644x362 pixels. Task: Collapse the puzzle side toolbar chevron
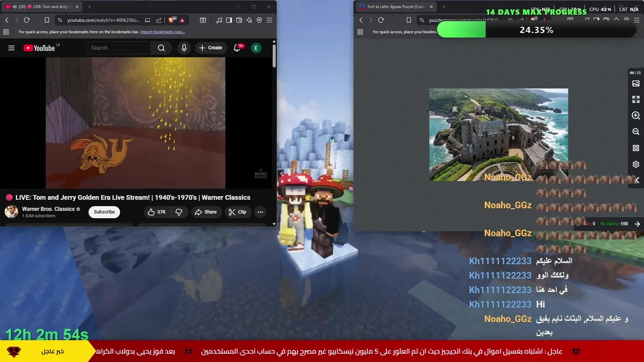[637, 180]
